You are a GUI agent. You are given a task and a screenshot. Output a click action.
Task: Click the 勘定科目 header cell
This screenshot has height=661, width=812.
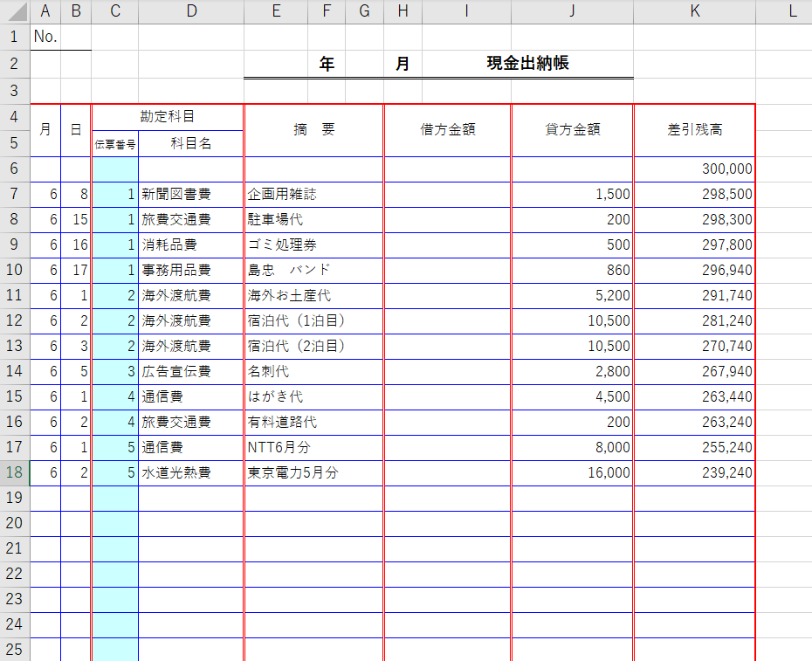tap(167, 116)
